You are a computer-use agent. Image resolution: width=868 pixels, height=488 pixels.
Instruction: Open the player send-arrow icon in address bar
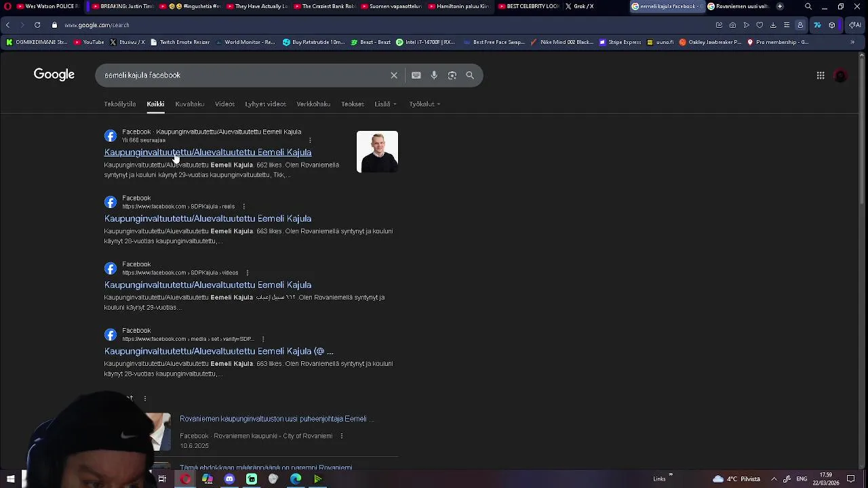point(746,25)
